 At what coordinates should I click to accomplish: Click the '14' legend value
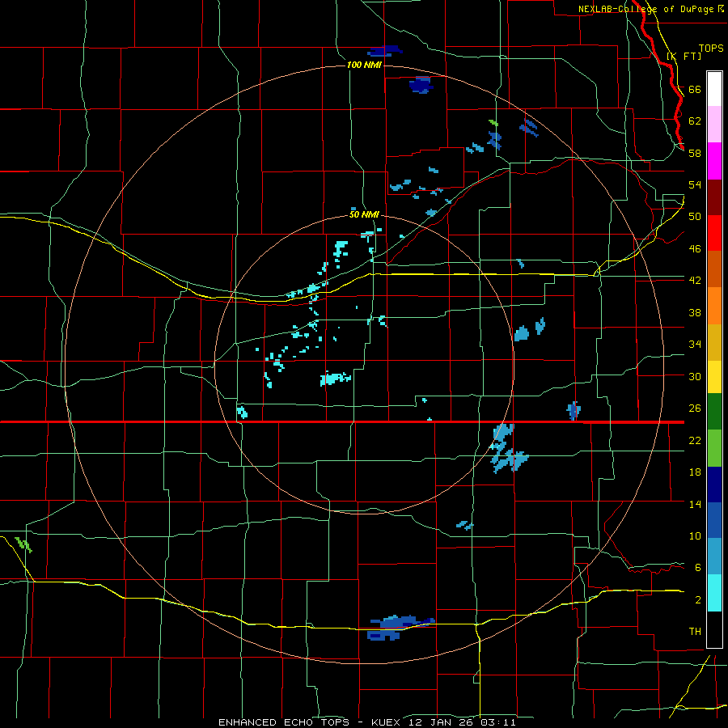coord(695,504)
